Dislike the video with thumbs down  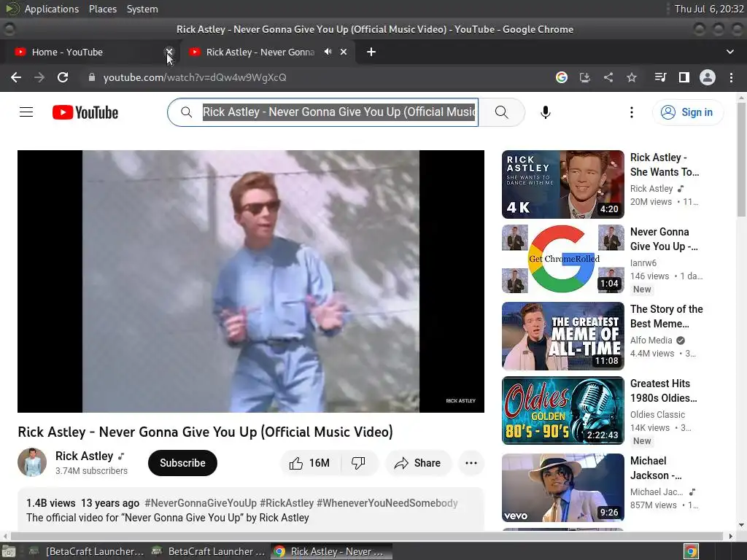[358, 463]
